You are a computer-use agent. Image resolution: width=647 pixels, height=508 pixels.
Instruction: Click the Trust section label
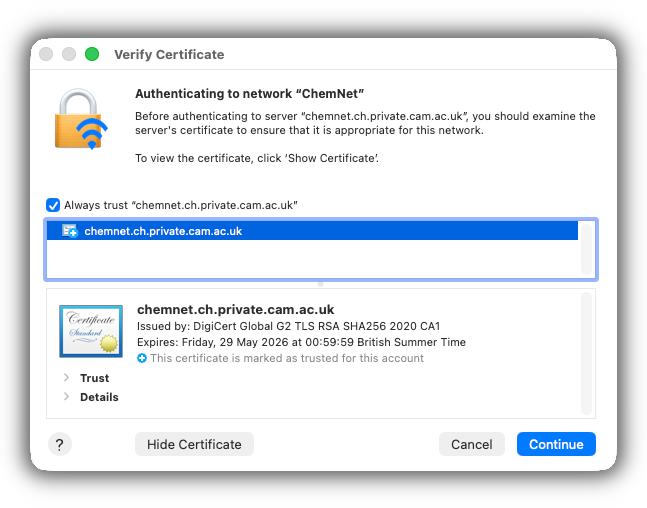[x=95, y=378]
